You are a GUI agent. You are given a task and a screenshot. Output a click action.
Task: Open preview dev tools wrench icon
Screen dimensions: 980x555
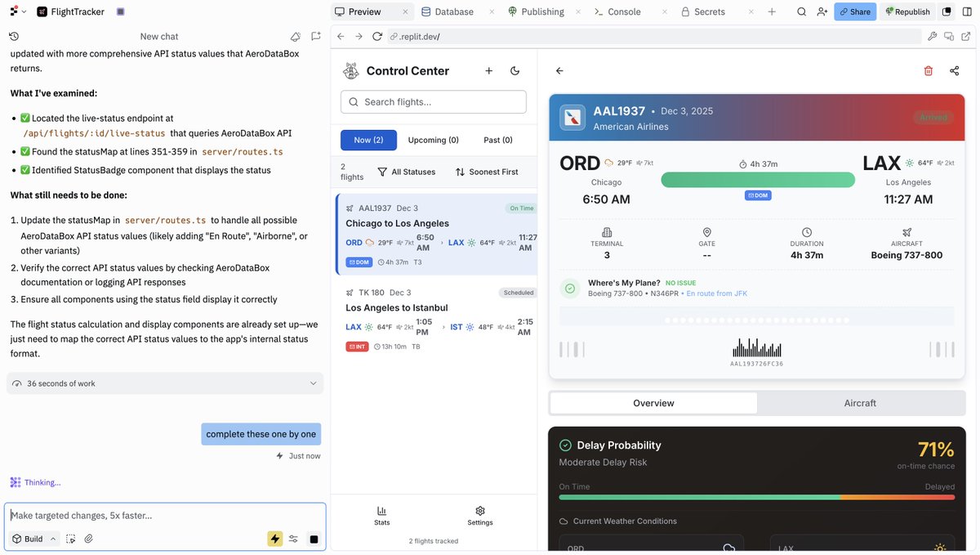coord(933,37)
